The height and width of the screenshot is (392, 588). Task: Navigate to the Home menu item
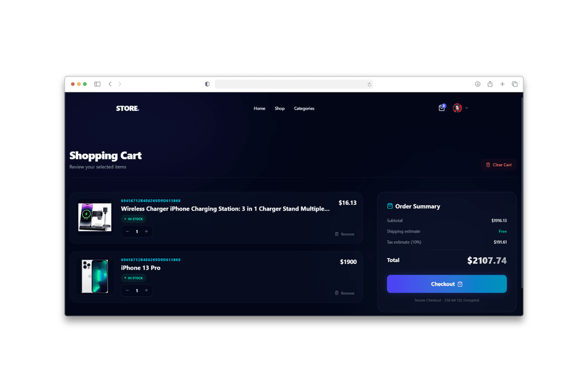(259, 108)
